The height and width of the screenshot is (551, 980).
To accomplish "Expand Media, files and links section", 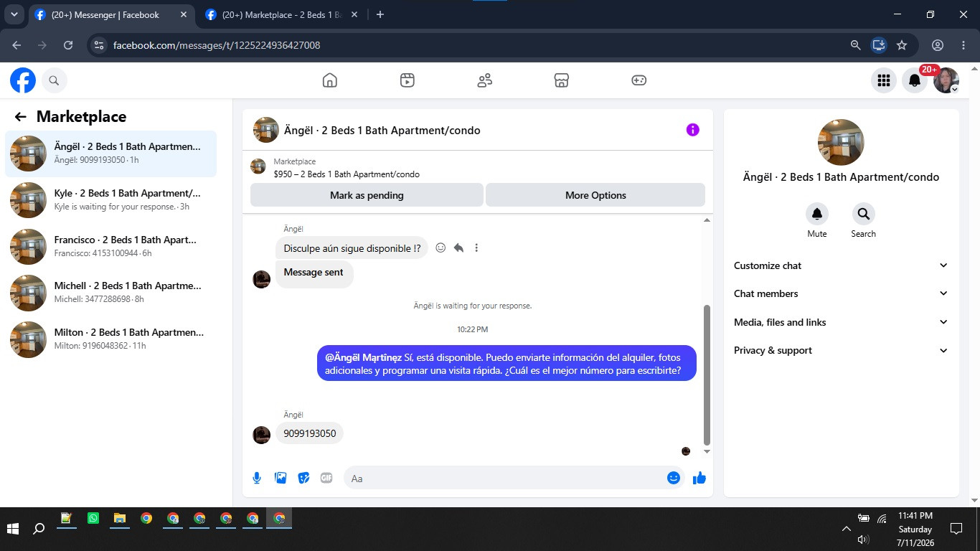I will [841, 322].
